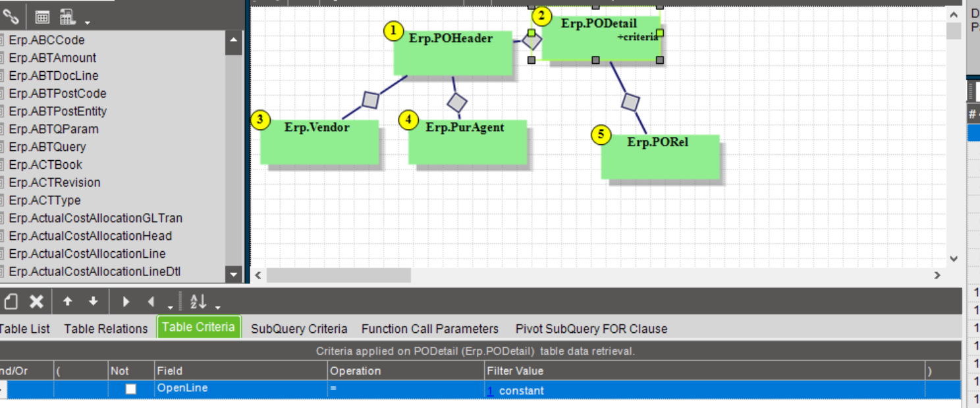The height and width of the screenshot is (408, 980).
Task: Select Erp.ACTRevision in table list
Action: [55, 183]
